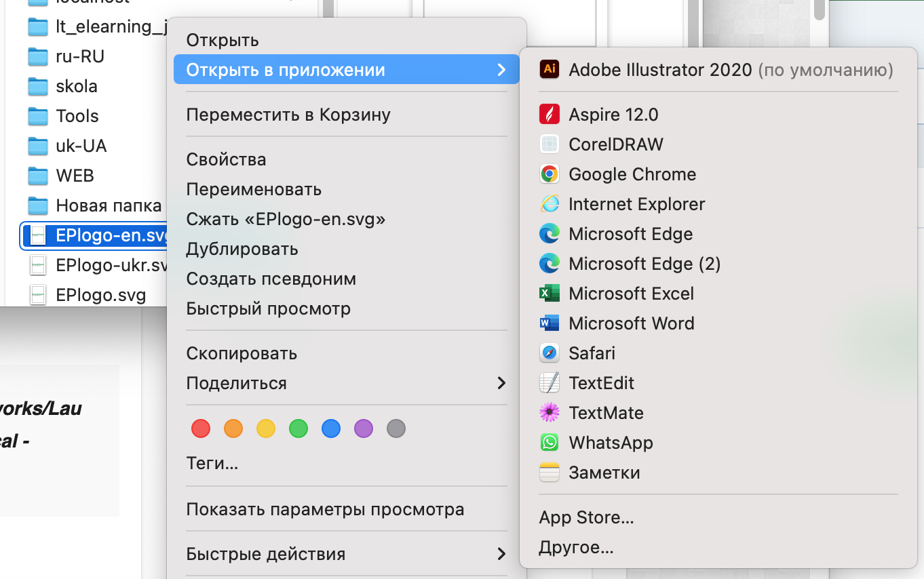Choose Дублировать in context menu
The image size is (924, 579).
pos(347,249)
